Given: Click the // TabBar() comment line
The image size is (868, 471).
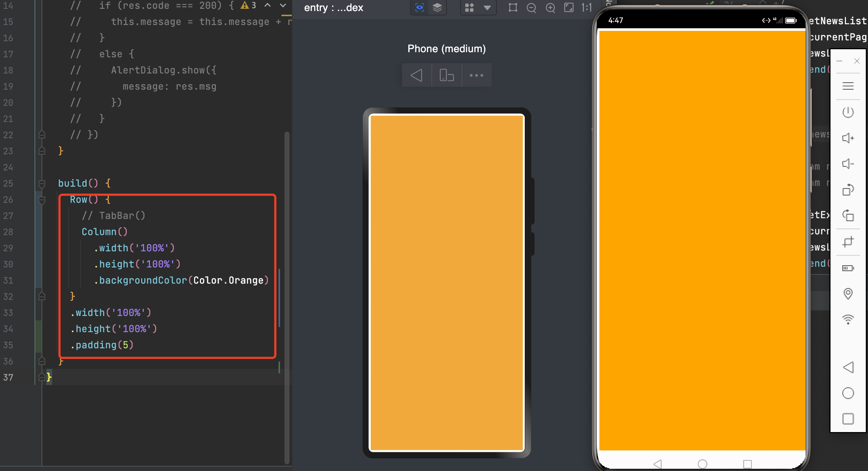Looking at the screenshot, I should 114,216.
